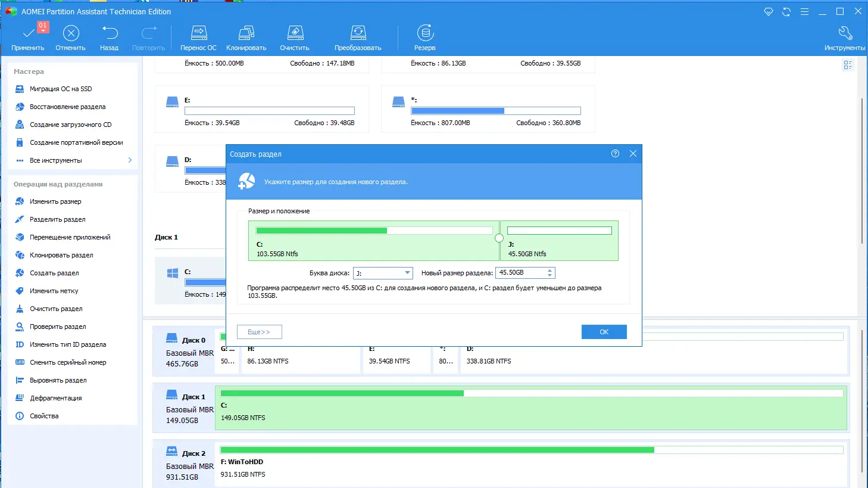The image size is (868, 488).
Task: Decrease new partition size with down arrow
Action: click(x=550, y=276)
